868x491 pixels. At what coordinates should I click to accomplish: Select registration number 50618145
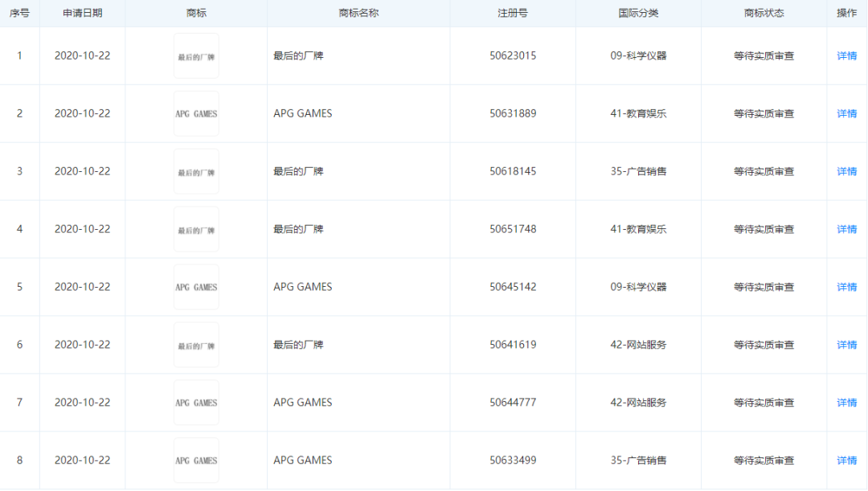[513, 172]
